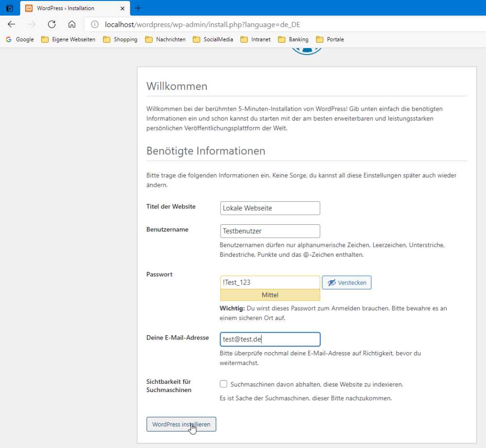The width and height of the screenshot is (486, 448).
Task: Click the Benötigte Informationen heading
Action: pyautogui.click(x=206, y=151)
